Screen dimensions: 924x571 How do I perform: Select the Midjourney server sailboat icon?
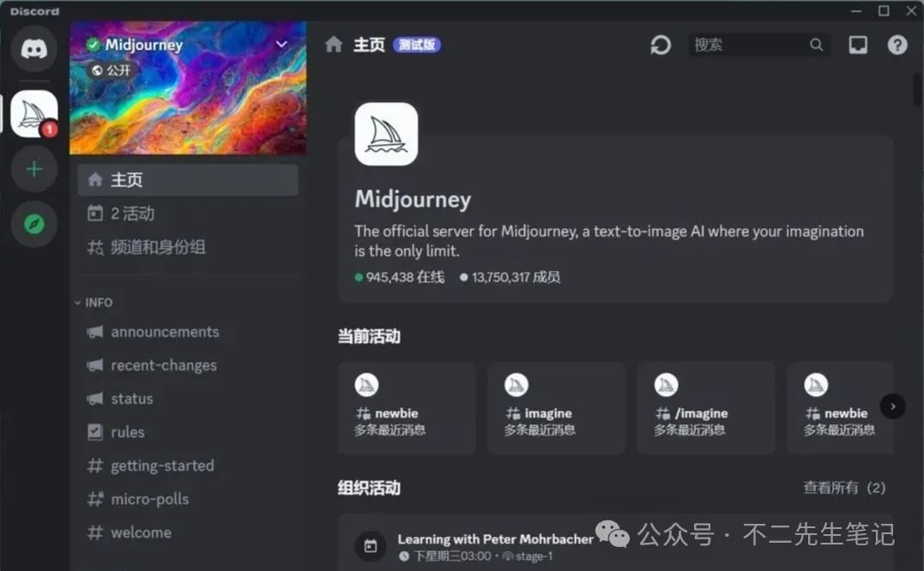coord(34,114)
